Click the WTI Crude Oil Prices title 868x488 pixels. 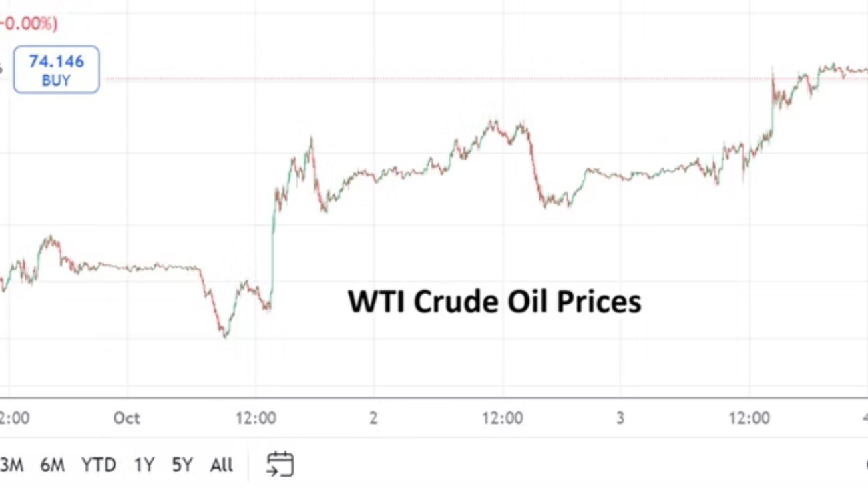495,302
